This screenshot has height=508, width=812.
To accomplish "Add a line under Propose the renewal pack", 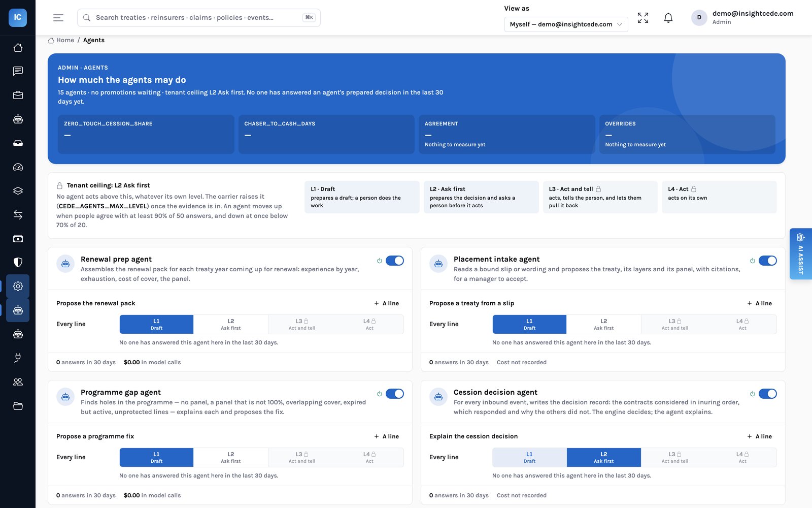I will (387, 303).
